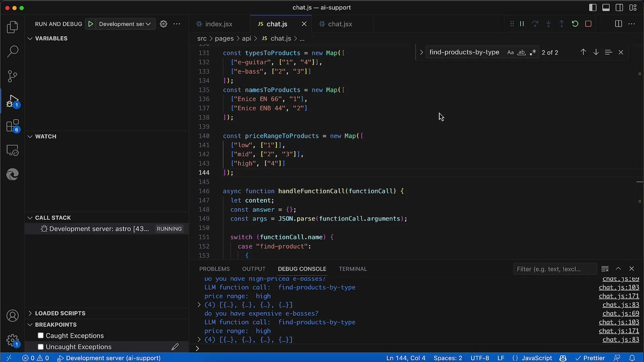The height and width of the screenshot is (362, 644).
Task: Open the OUTPUT panel tab
Action: tap(254, 269)
